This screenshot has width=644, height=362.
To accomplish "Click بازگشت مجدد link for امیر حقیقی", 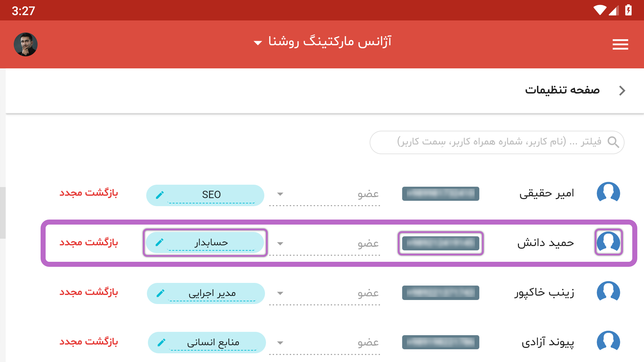I will click(x=89, y=193).
